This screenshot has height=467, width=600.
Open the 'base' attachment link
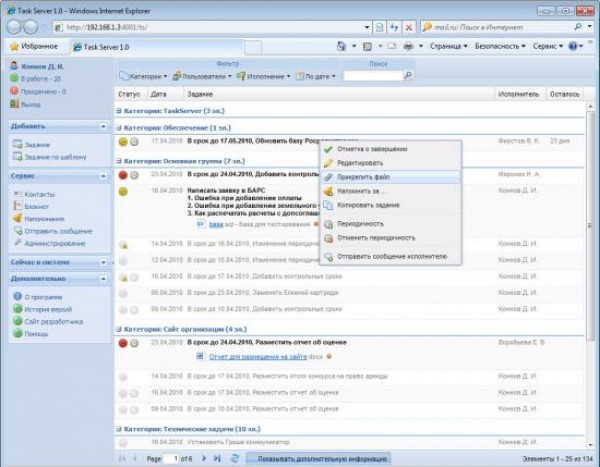click(216, 224)
